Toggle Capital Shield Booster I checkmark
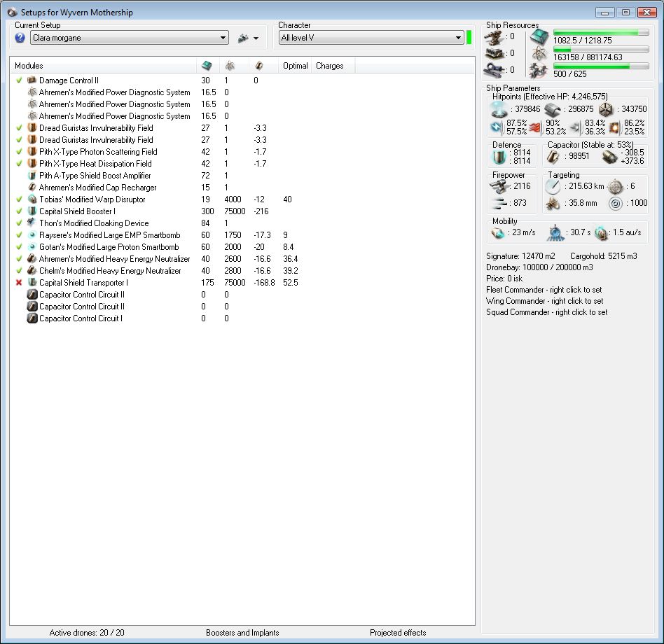The height and width of the screenshot is (644, 664). 19,211
